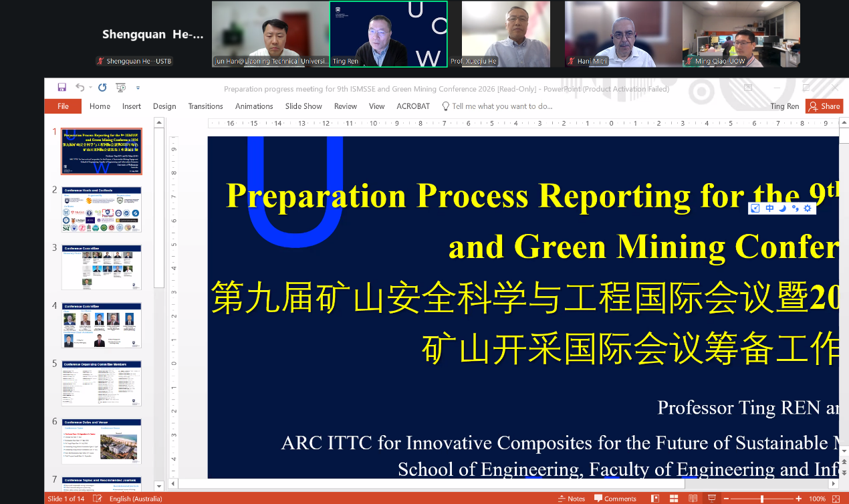Select Hani Mitri's video tile
Viewport: 849px width, 504px height.
[x=623, y=33]
